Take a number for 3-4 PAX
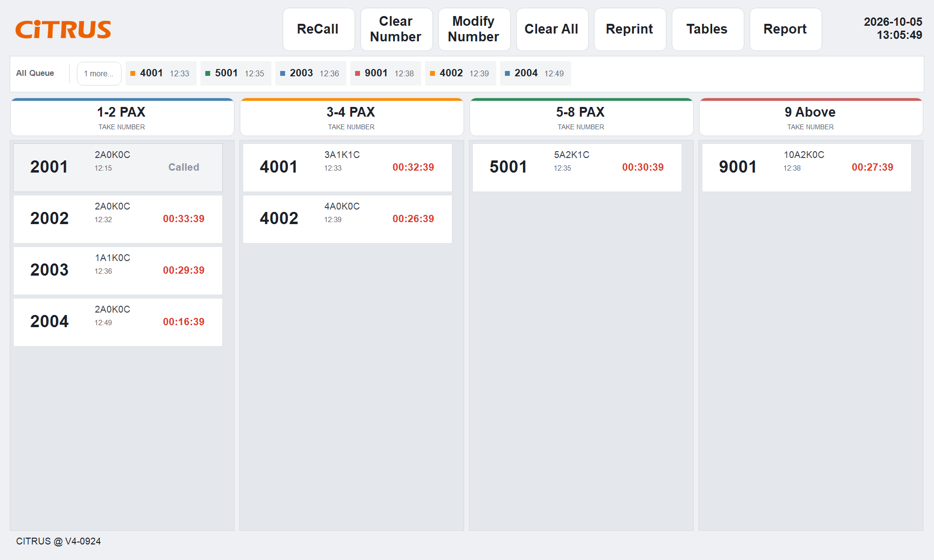 (x=352, y=118)
